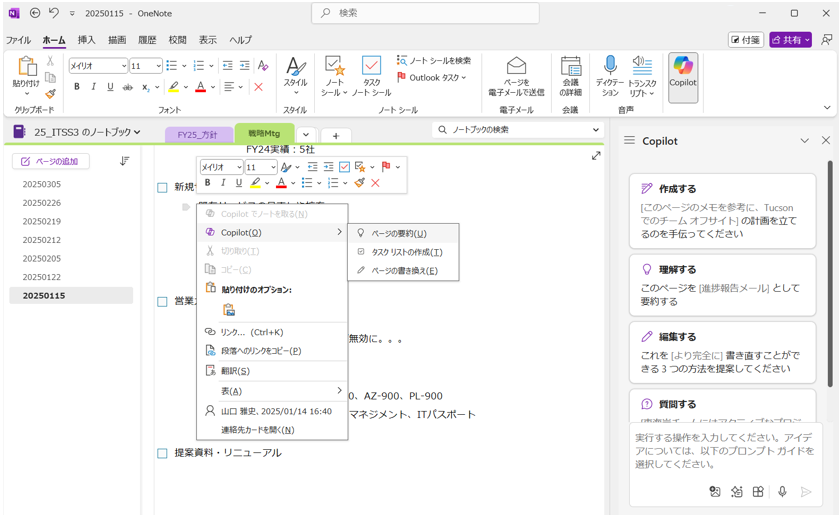Viewport: 839px width, 515px height.
Task: Apply the ribbon red font color
Action: [x=201, y=87]
